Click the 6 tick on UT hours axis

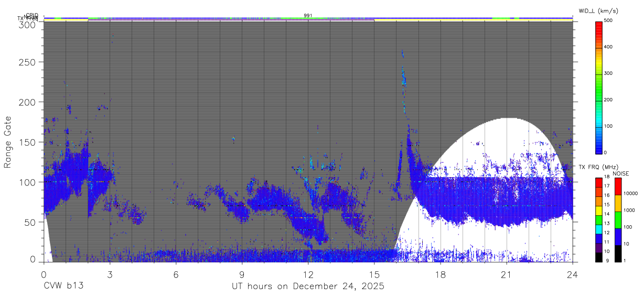176,274
